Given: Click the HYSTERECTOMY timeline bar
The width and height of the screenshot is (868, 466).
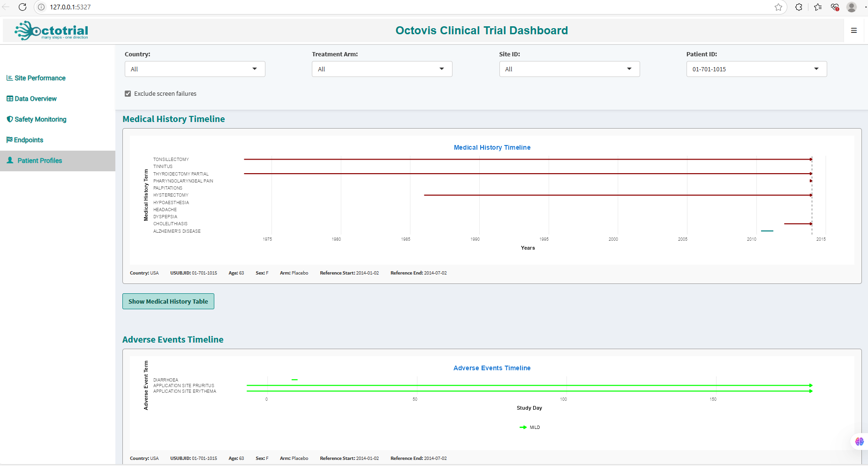Looking at the screenshot, I should pos(610,195).
